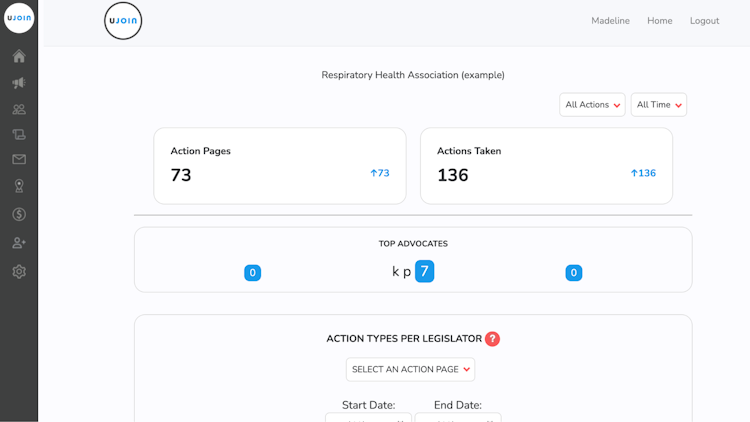This screenshot has width=750, height=422.
Task: Click the 'TOP ADVOCATES' heading
Action: [413, 244]
